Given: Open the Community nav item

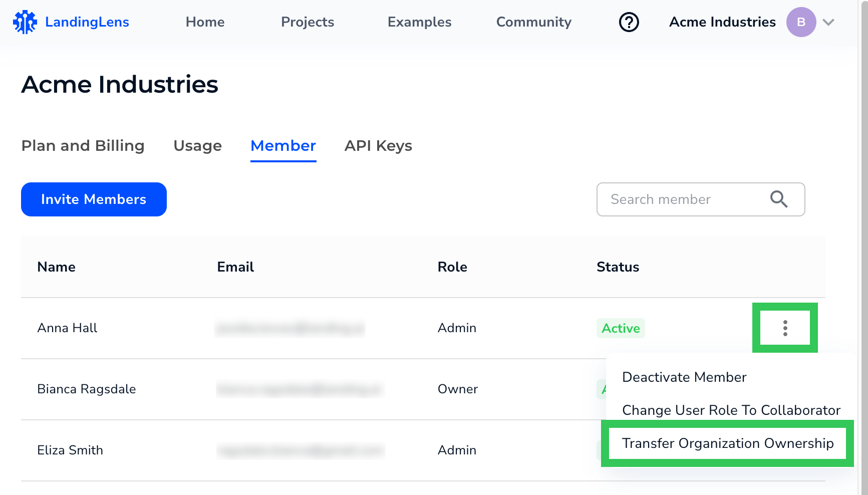Looking at the screenshot, I should (533, 22).
